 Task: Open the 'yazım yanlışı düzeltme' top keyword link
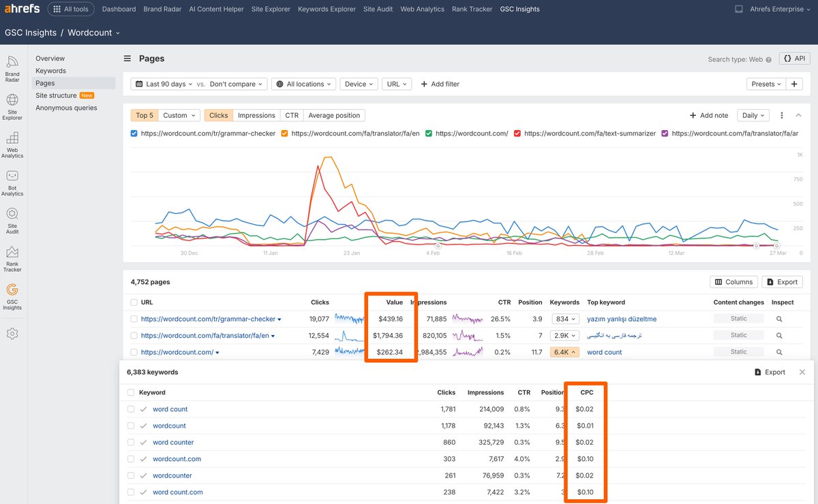tap(622, 319)
